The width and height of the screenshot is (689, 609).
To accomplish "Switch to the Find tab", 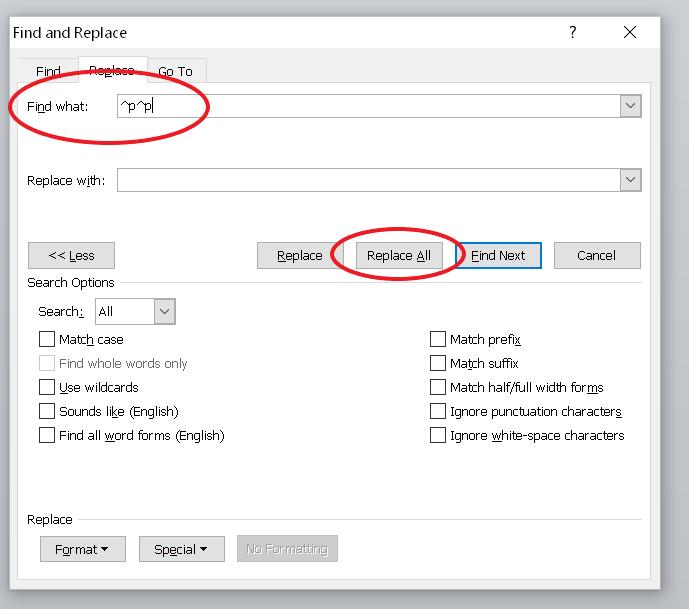I will point(48,71).
